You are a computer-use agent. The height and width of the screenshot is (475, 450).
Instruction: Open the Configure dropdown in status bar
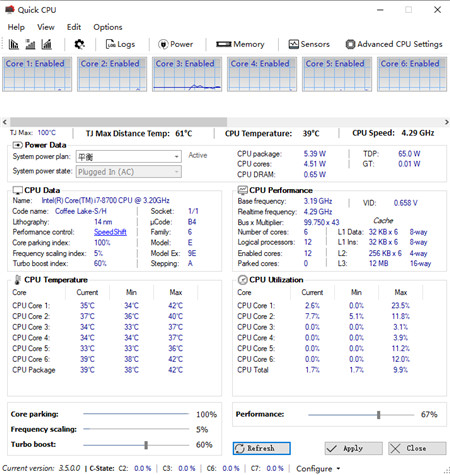pos(318,469)
